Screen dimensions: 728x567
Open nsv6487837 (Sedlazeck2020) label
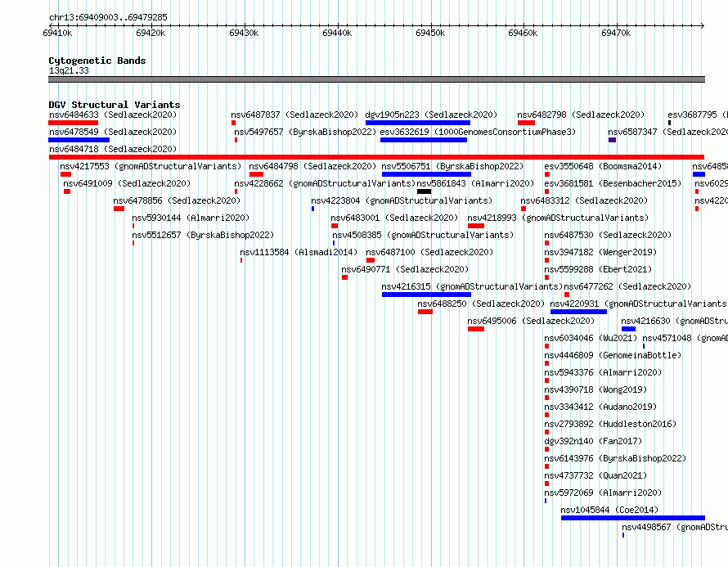tap(294, 115)
